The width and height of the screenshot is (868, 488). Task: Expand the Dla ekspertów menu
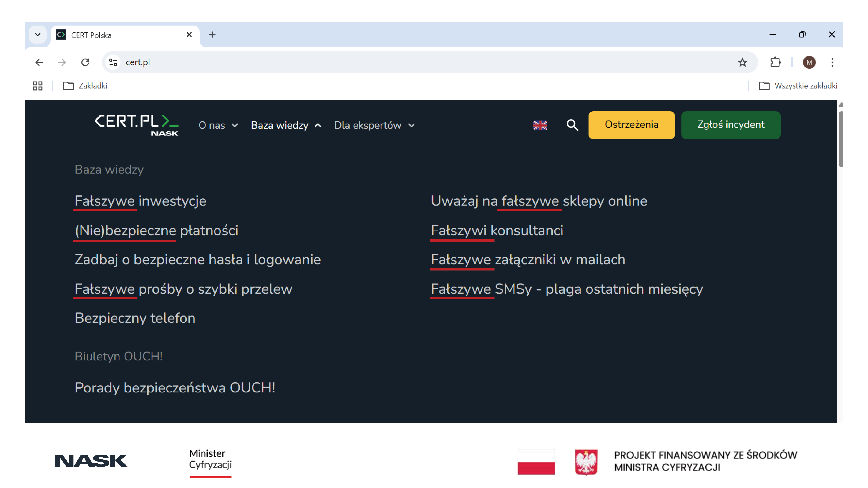(374, 125)
